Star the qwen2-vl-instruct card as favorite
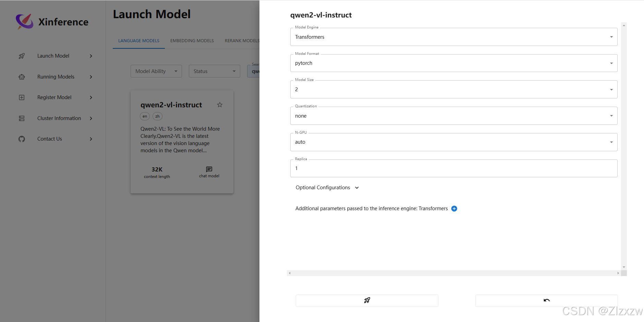Image resolution: width=644 pixels, height=322 pixels. 220,105
